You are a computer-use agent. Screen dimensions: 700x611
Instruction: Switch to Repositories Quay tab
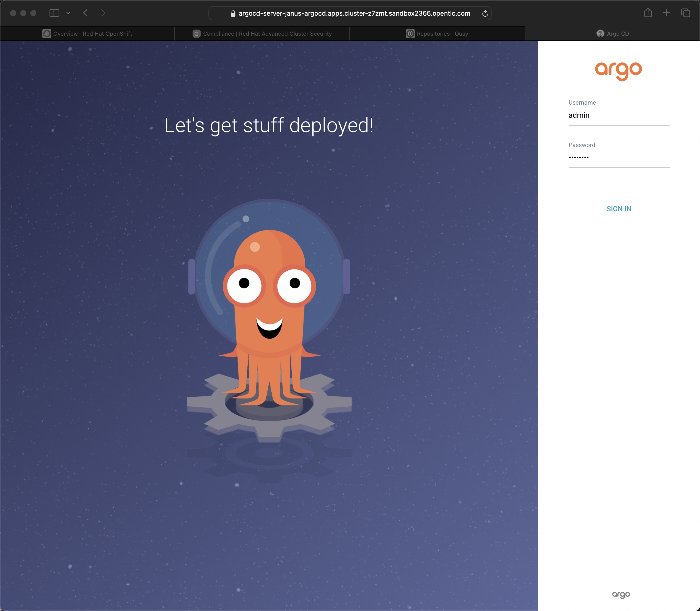coord(437,34)
